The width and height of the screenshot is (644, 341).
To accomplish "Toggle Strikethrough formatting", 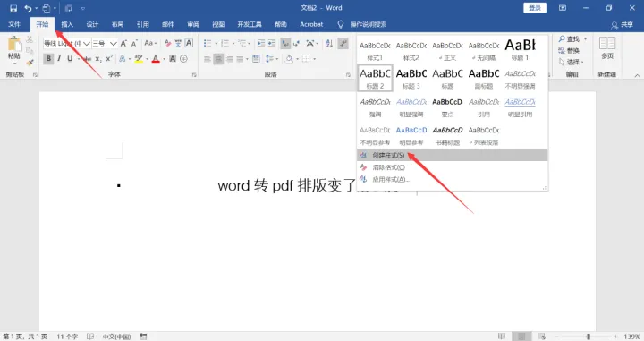I will click(x=88, y=59).
